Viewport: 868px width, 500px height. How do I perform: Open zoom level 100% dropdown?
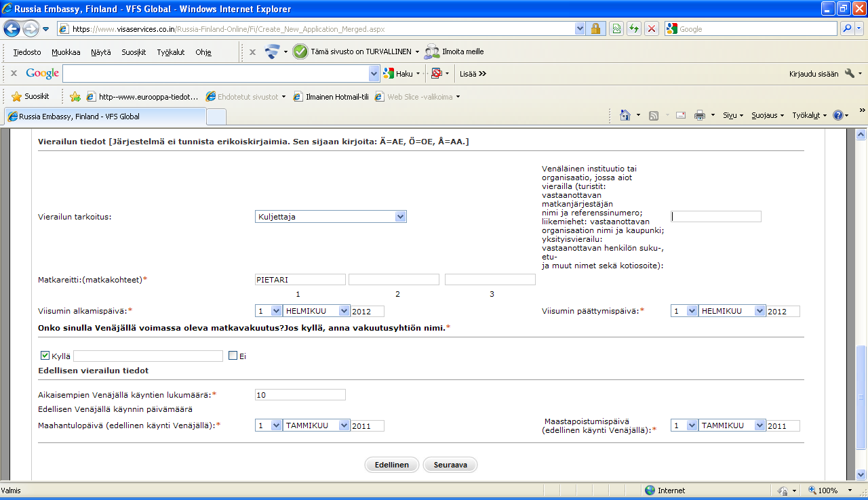click(x=850, y=491)
